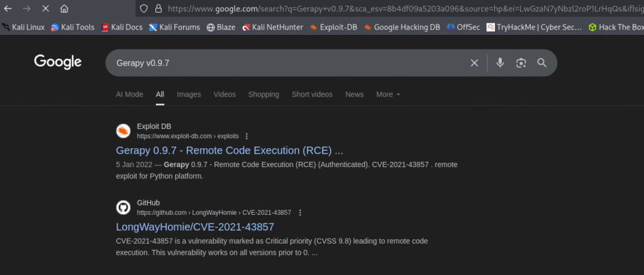The image size is (644, 275).
Task: Start voice search with microphone icon
Action: coord(500,63)
